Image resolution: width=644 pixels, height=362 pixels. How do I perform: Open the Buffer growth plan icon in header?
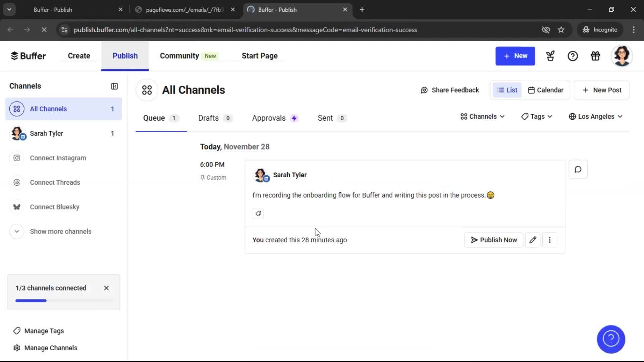550,56
